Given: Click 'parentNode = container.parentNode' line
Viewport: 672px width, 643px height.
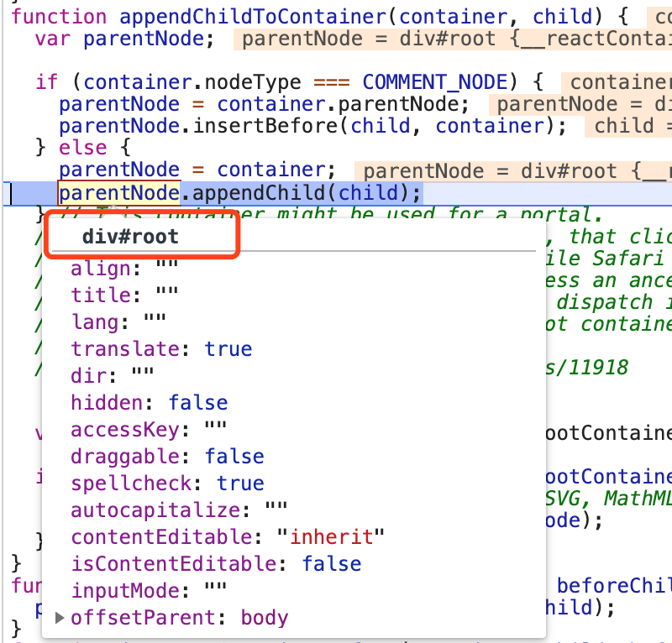Looking at the screenshot, I should point(264,104).
